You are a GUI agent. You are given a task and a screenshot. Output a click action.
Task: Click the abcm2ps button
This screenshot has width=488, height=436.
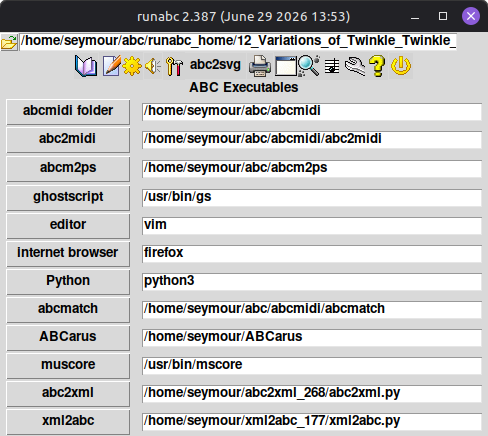[68, 169]
